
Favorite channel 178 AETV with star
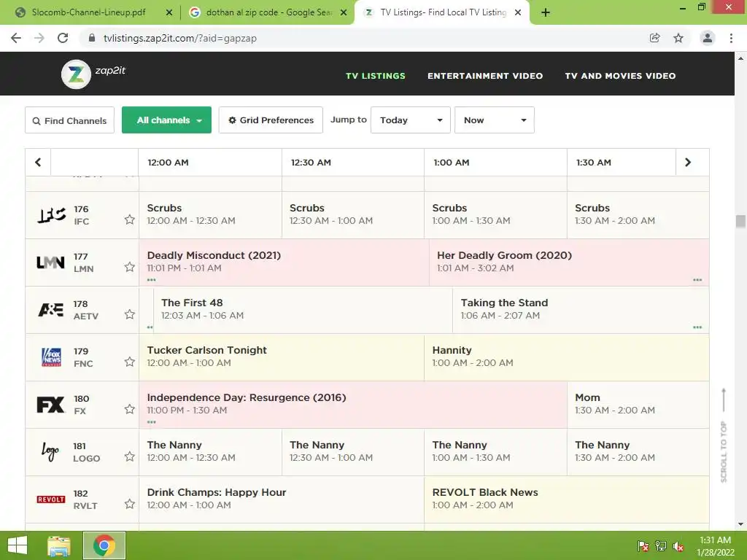(x=130, y=314)
